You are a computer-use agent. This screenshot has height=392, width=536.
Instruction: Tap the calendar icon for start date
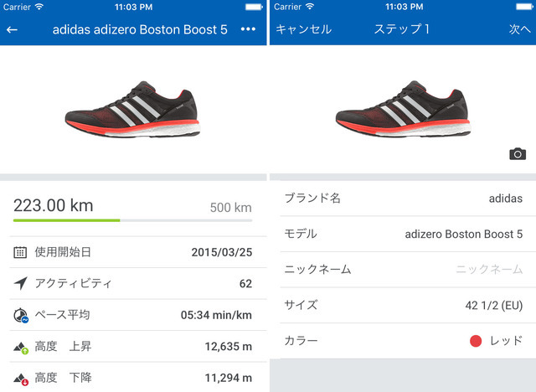tap(20, 252)
